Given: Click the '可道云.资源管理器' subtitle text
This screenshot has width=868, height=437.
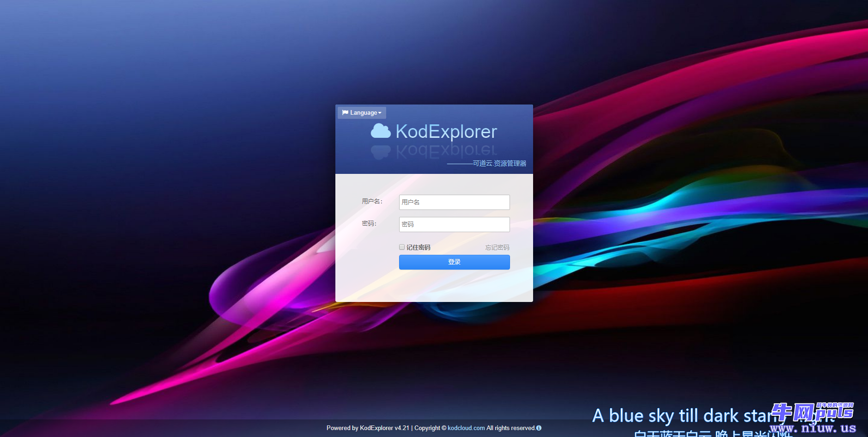Looking at the screenshot, I should (x=499, y=163).
